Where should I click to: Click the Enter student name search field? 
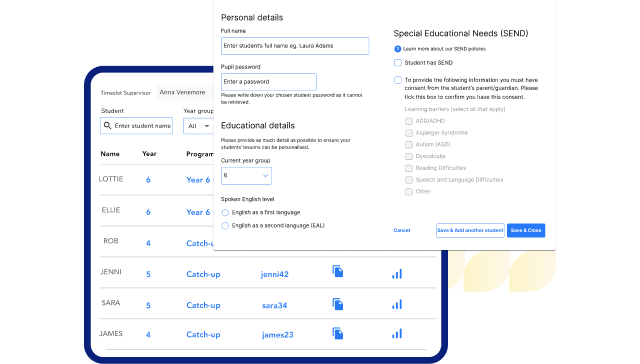[x=136, y=126]
